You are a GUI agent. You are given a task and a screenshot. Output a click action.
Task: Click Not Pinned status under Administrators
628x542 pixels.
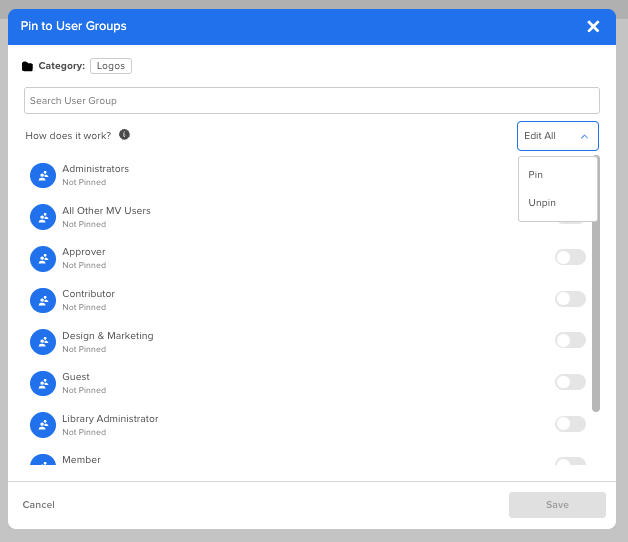(x=84, y=182)
